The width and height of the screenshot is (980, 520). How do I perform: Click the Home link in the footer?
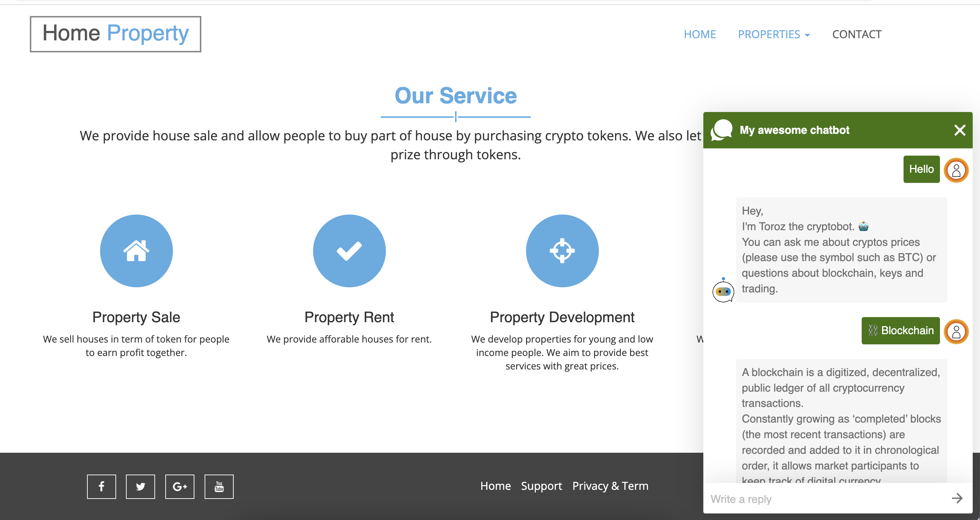click(495, 486)
